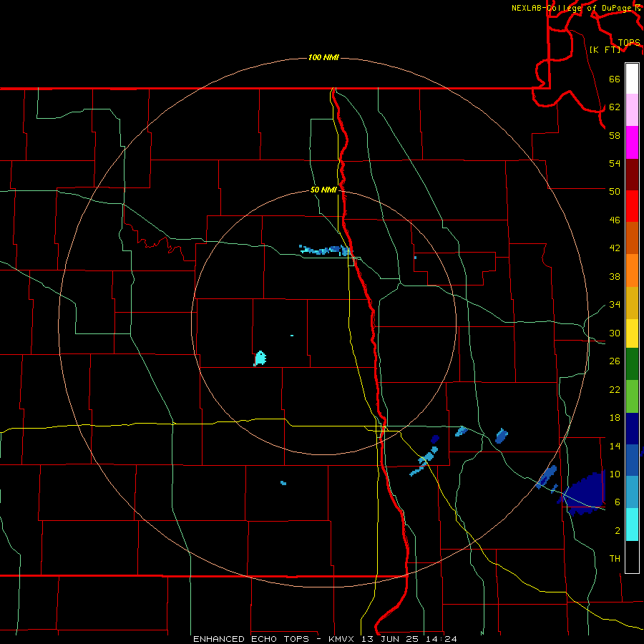
Task: Click the black TH swatch in the legend
Action: point(632,557)
